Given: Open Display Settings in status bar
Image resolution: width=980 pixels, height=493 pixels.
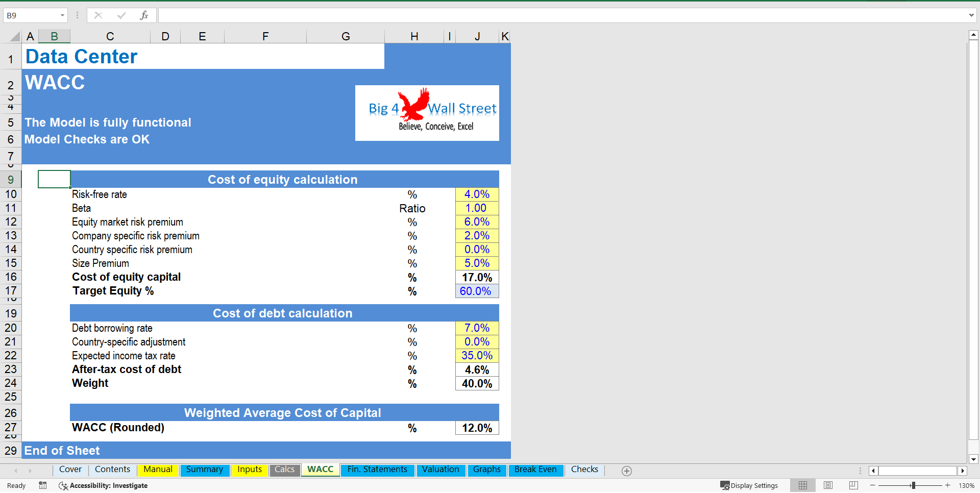Looking at the screenshot, I should click(749, 485).
